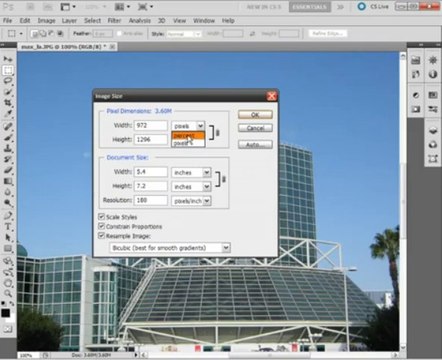Open the View Extras dropdown
The width and height of the screenshot is (442, 360).
(x=68, y=7)
